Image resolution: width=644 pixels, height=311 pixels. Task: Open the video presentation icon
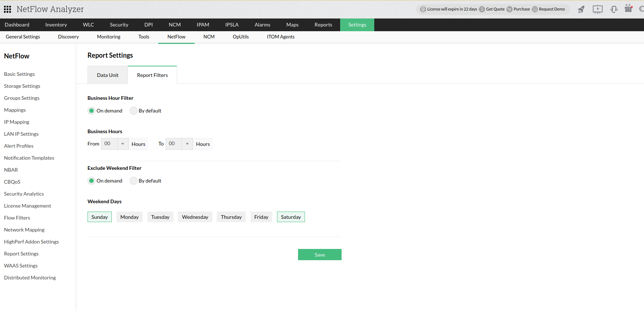[x=598, y=9]
